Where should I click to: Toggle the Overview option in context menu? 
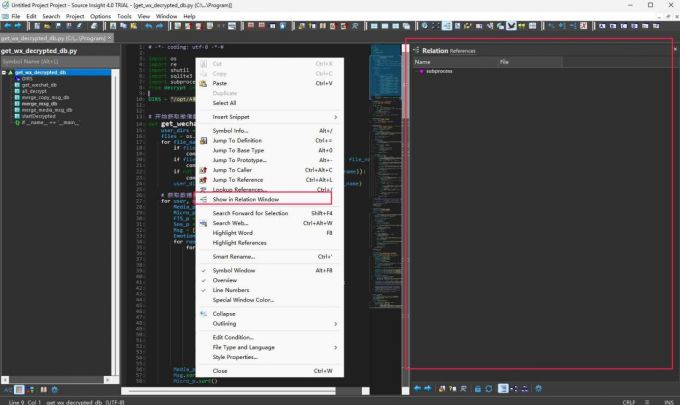[224, 280]
